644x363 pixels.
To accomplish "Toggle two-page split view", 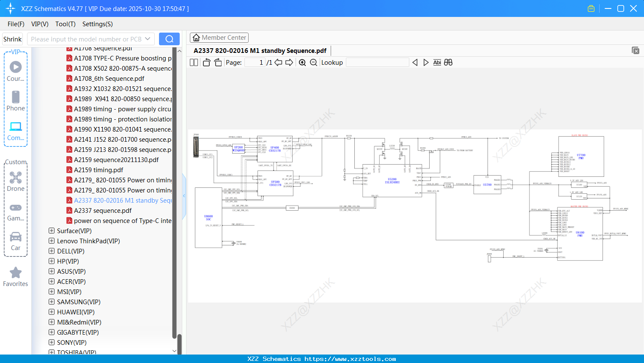I will tap(194, 63).
